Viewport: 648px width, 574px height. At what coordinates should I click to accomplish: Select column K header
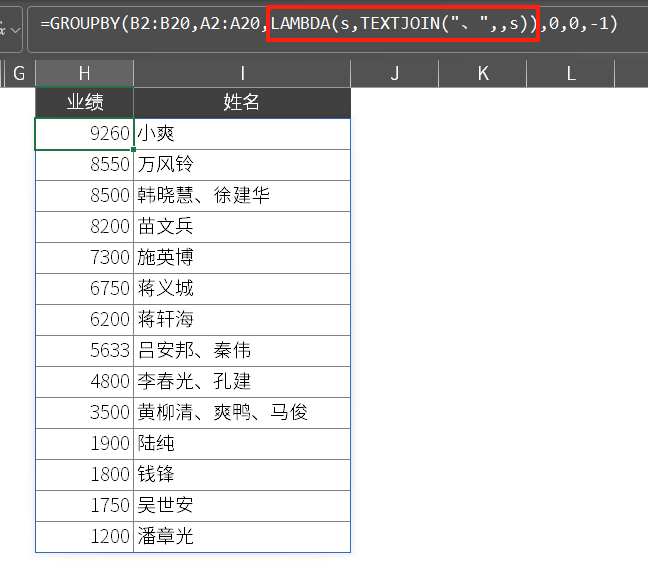[x=483, y=74]
